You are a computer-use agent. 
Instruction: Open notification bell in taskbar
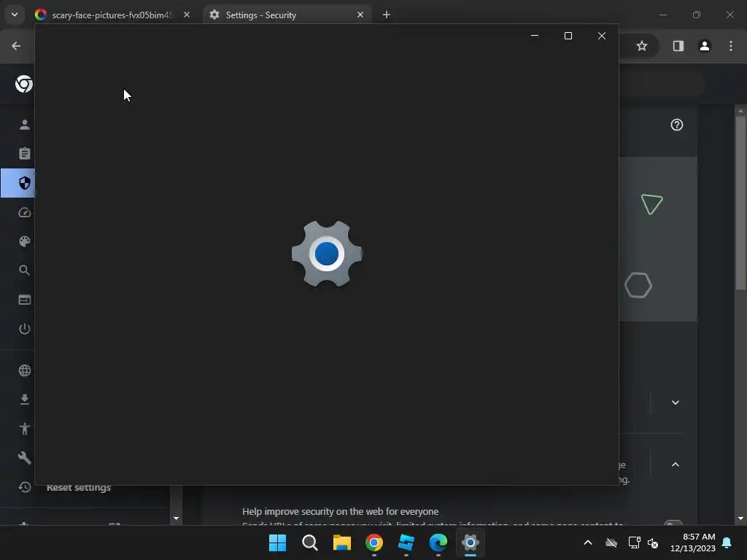point(727,542)
